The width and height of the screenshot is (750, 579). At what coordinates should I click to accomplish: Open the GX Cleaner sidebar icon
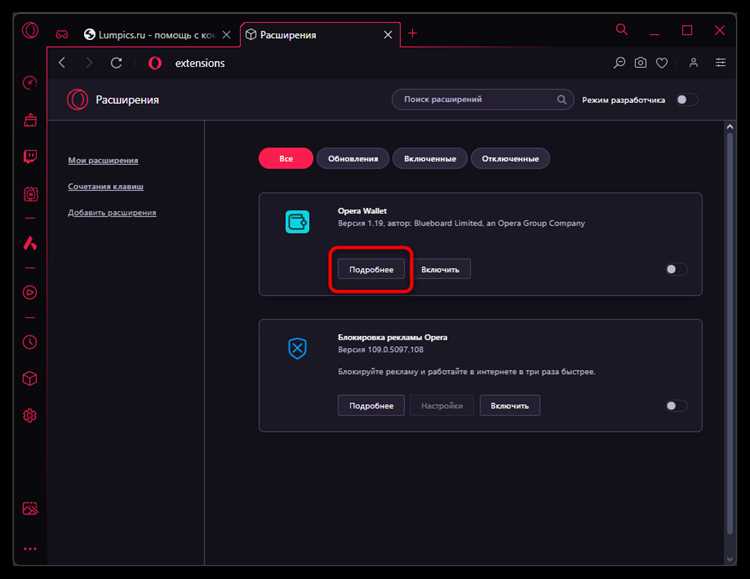tap(30, 120)
